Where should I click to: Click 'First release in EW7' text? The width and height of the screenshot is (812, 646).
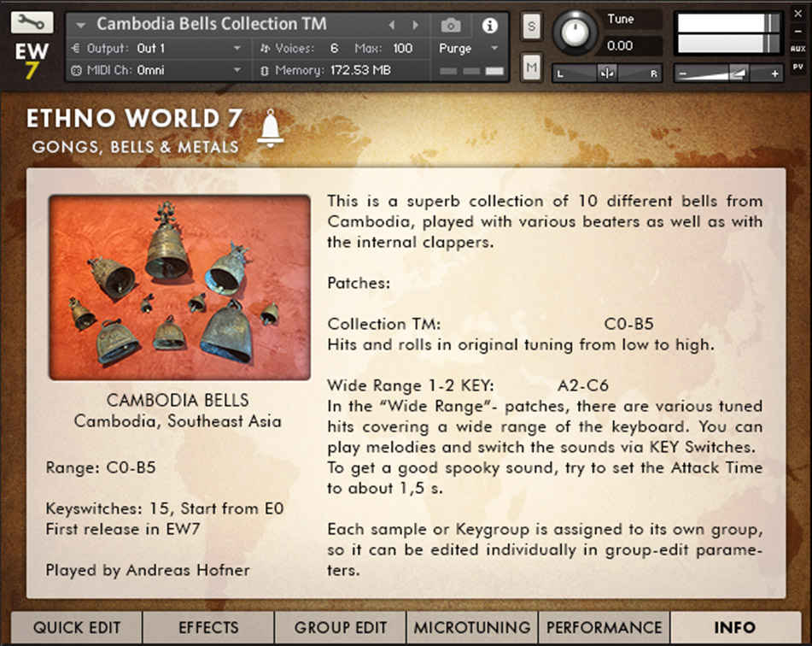123,529
